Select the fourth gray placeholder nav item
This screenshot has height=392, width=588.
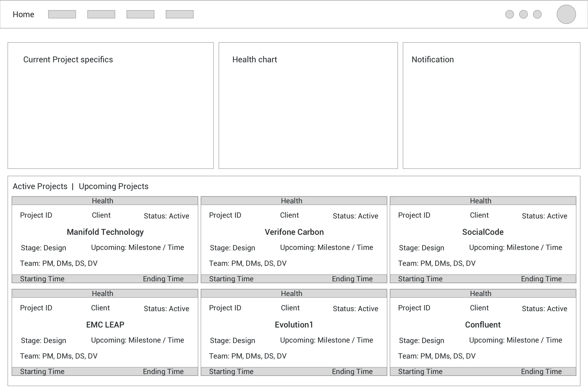point(179,14)
